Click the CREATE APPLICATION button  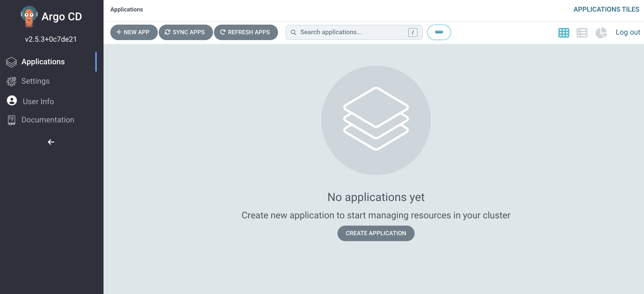tap(376, 233)
